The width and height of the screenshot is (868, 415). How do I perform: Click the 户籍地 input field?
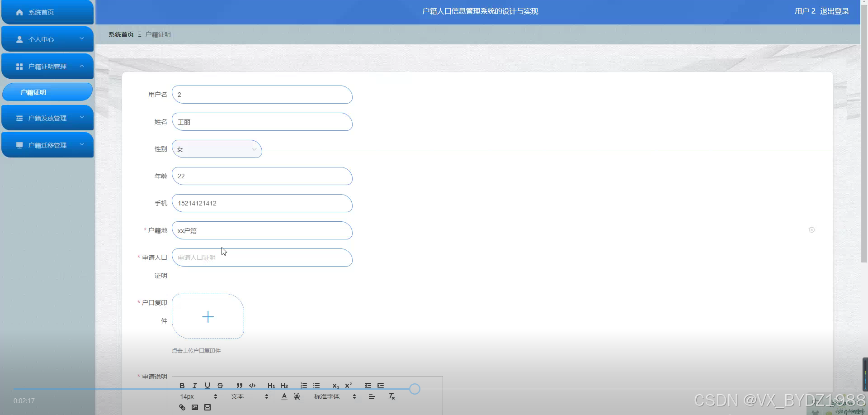[262, 230]
